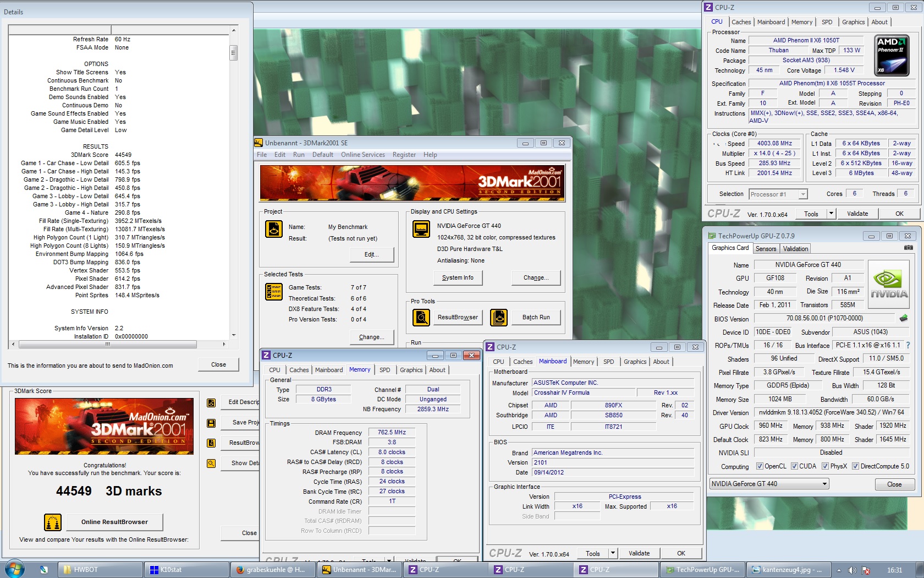Open Graphics tab in CPU-Z Mainboard window

(635, 362)
